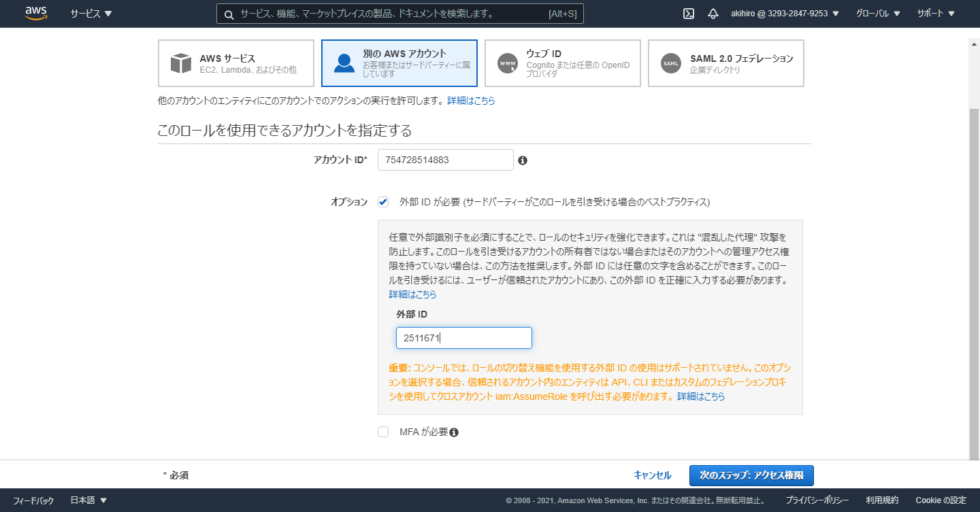This screenshot has height=512, width=980.
Task: Open the プライバシーポリシー footer link
Action: 817,500
